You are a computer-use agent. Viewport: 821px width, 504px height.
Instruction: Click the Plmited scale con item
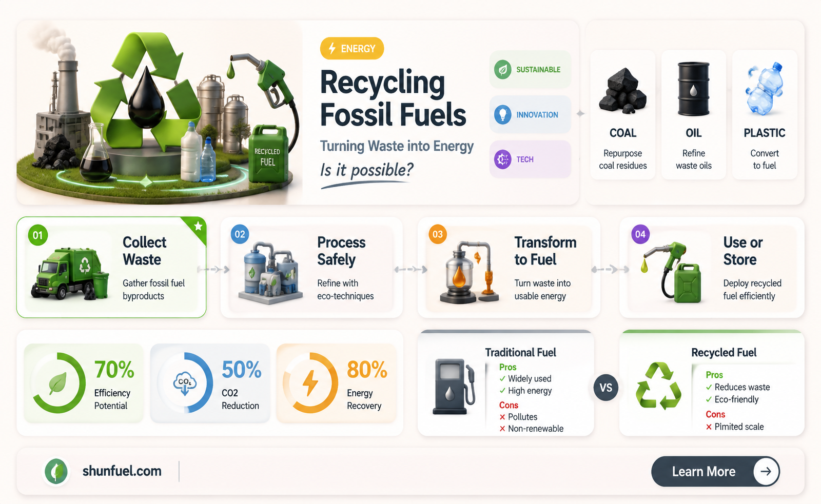pyautogui.click(x=735, y=427)
